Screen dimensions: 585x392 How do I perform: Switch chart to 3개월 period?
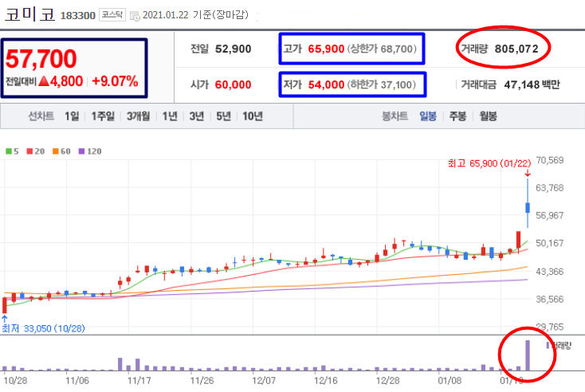coord(138,116)
